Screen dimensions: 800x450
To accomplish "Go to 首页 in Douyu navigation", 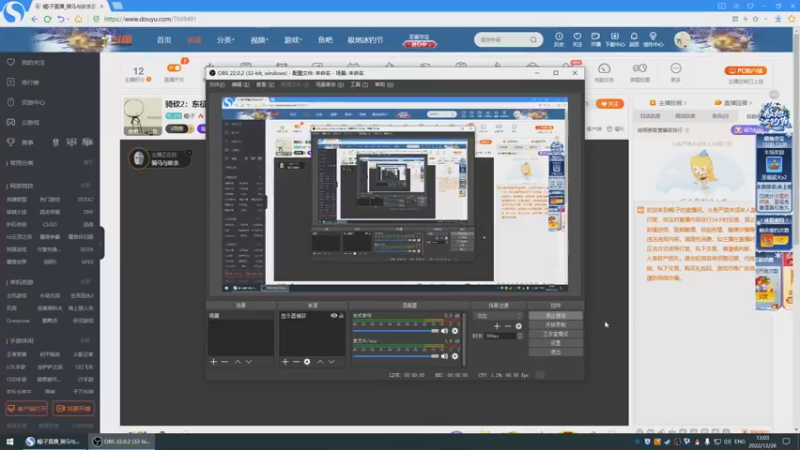I will pos(164,40).
